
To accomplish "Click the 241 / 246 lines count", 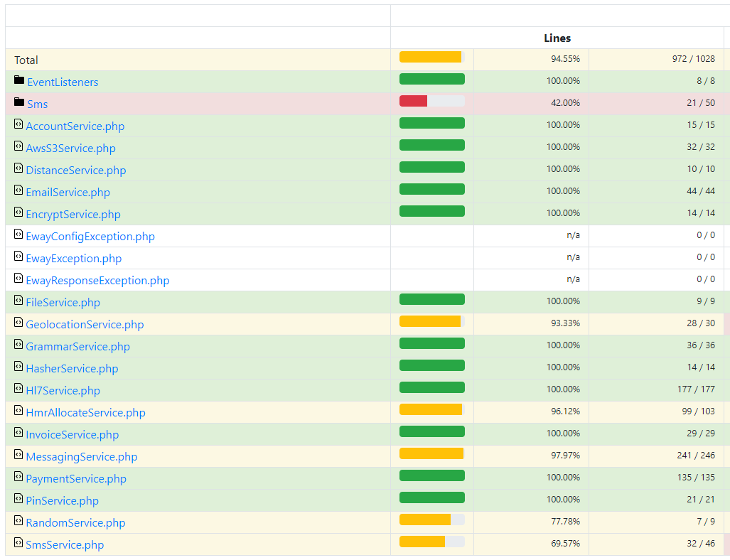I will 696,456.
